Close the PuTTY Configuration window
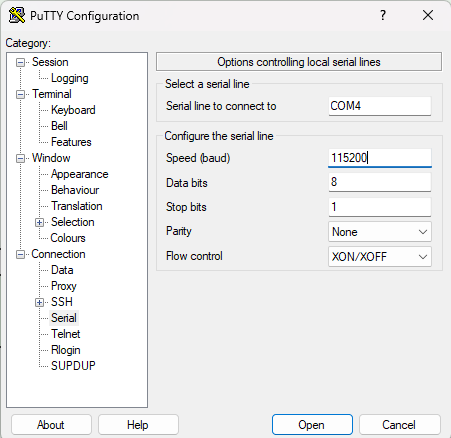The width and height of the screenshot is (451, 438). click(428, 15)
